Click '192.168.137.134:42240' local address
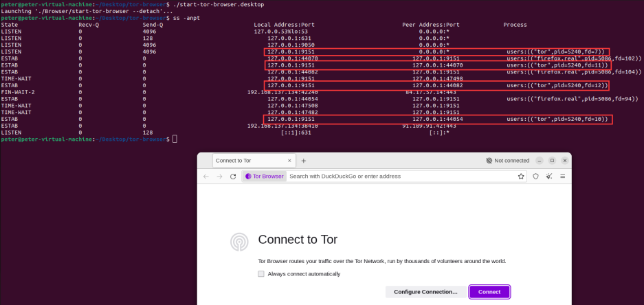The height and width of the screenshot is (305, 644). (x=282, y=92)
